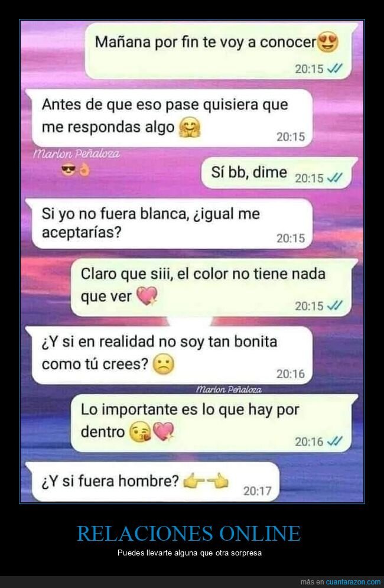
Task: Click the 'RELACIONES ONLINE' title
Action: 188,533
